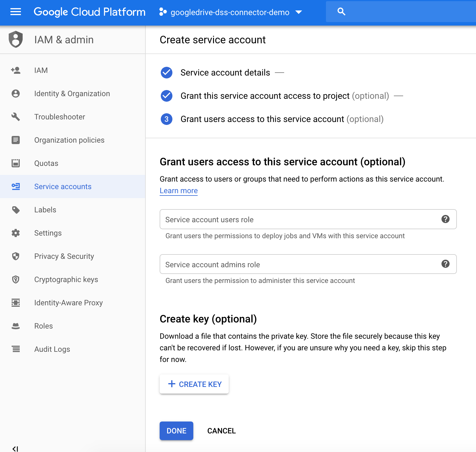The width and height of the screenshot is (476, 452).
Task: Click the project name googledrive-dss-connector-demo
Action: point(230,12)
